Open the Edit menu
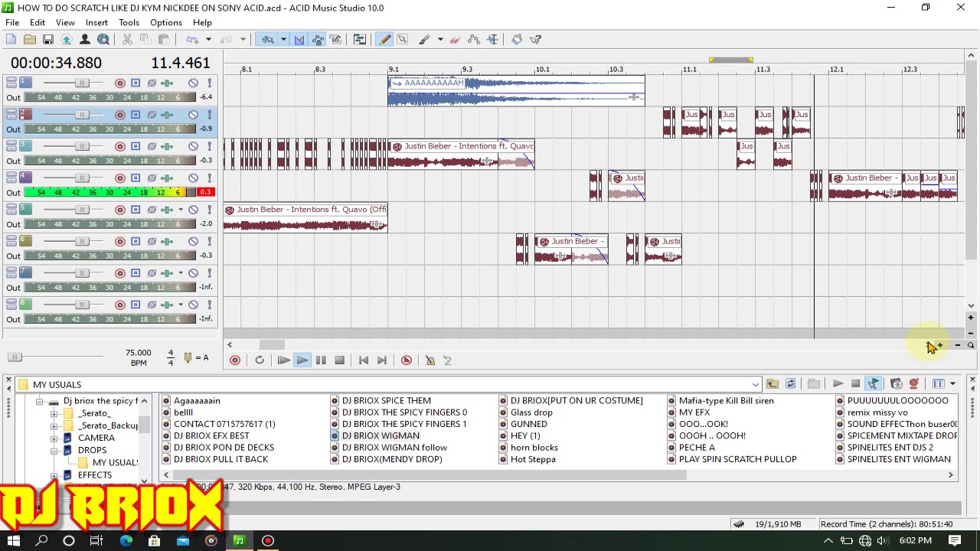This screenshot has height=551, width=980. click(x=37, y=22)
